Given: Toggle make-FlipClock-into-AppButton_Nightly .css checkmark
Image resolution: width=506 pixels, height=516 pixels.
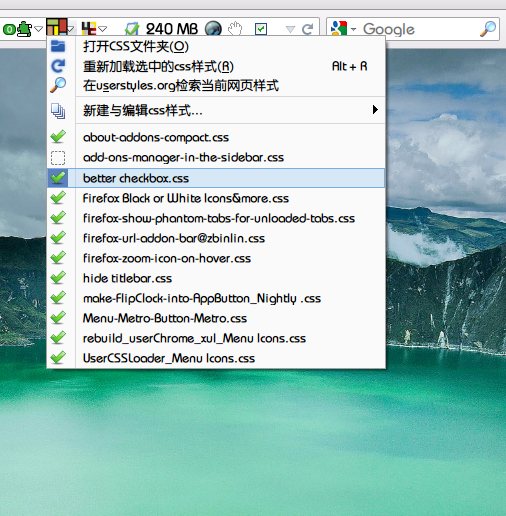Looking at the screenshot, I should click(x=58, y=297).
